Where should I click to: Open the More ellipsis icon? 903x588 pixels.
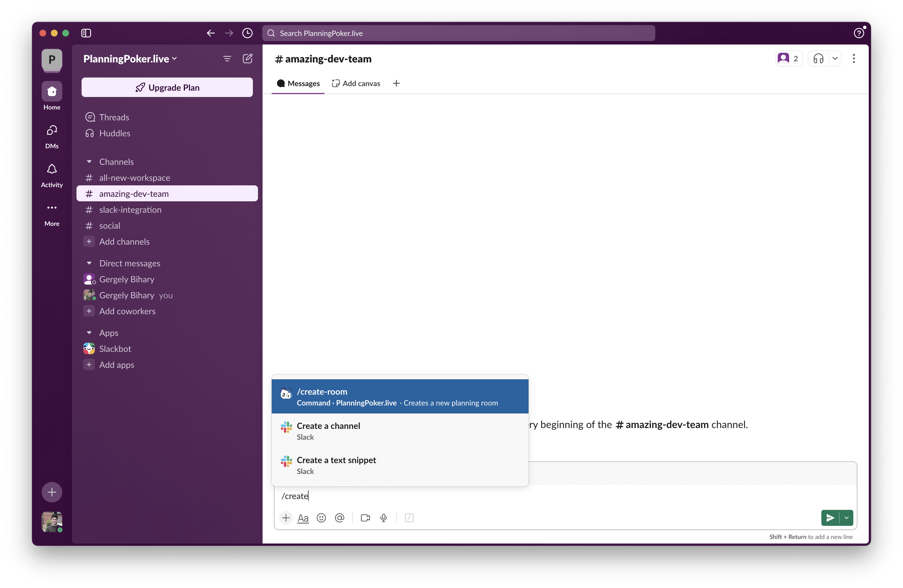pyautogui.click(x=52, y=207)
